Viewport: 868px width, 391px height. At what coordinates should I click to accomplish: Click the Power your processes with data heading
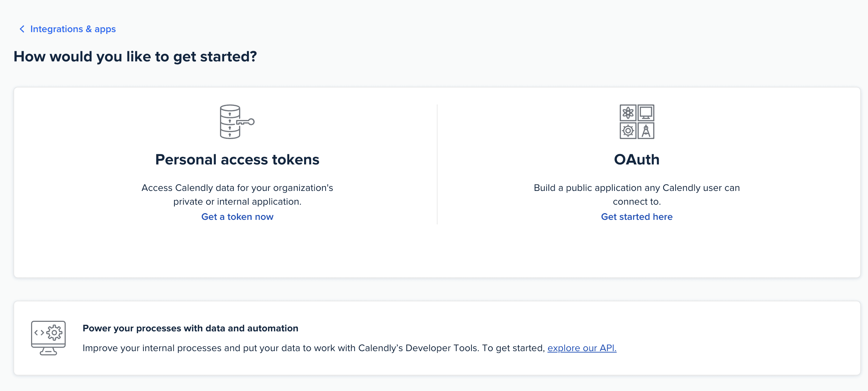190,328
